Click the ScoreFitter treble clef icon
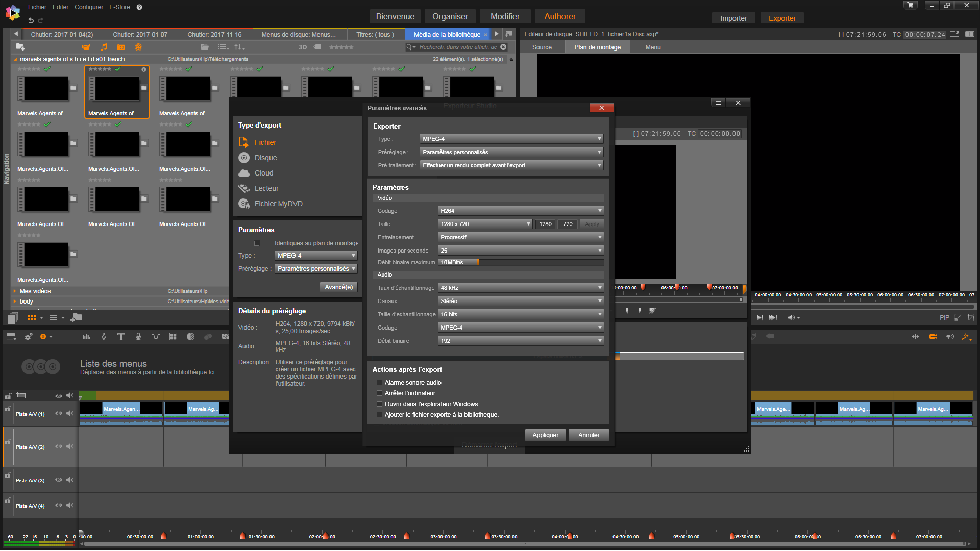This screenshot has width=980, height=551. [x=104, y=337]
